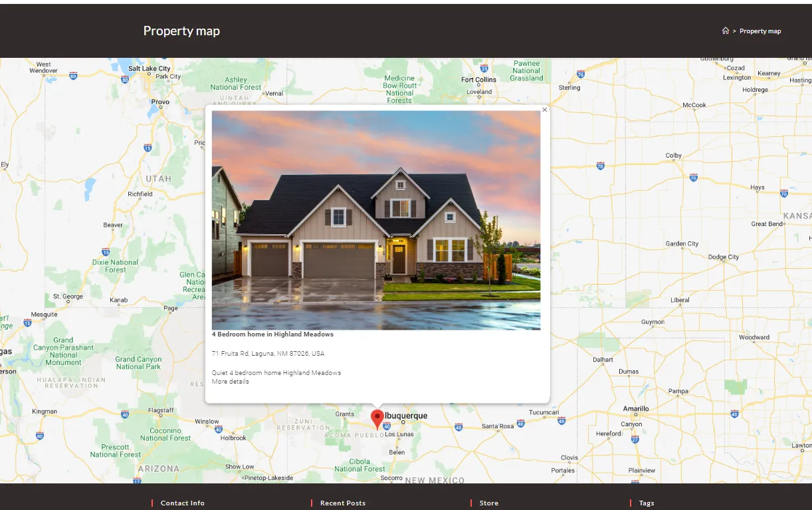Click the property house photo thumbnail
This screenshot has height=510, width=812.
(x=376, y=221)
